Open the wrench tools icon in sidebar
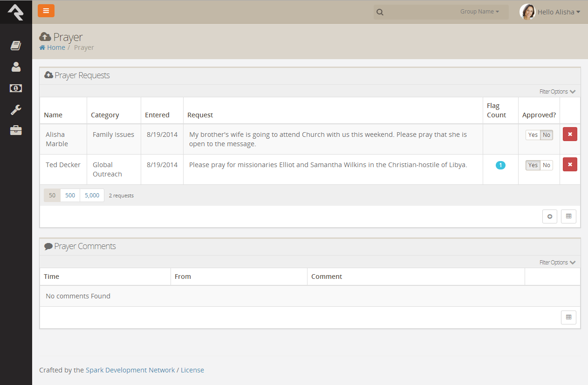The image size is (588, 385). click(x=16, y=110)
